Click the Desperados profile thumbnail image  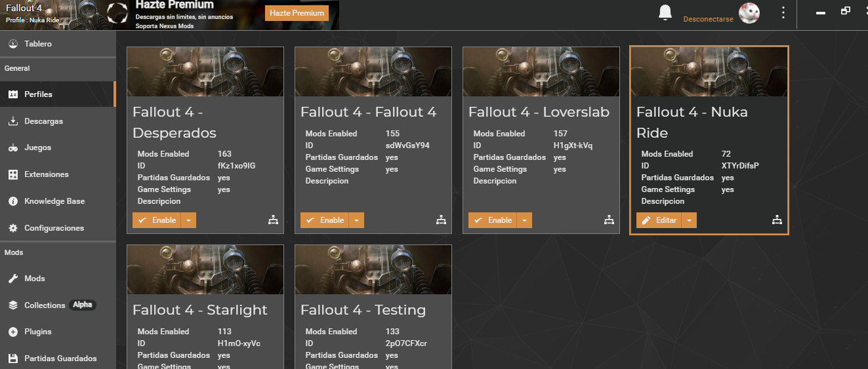pos(205,72)
